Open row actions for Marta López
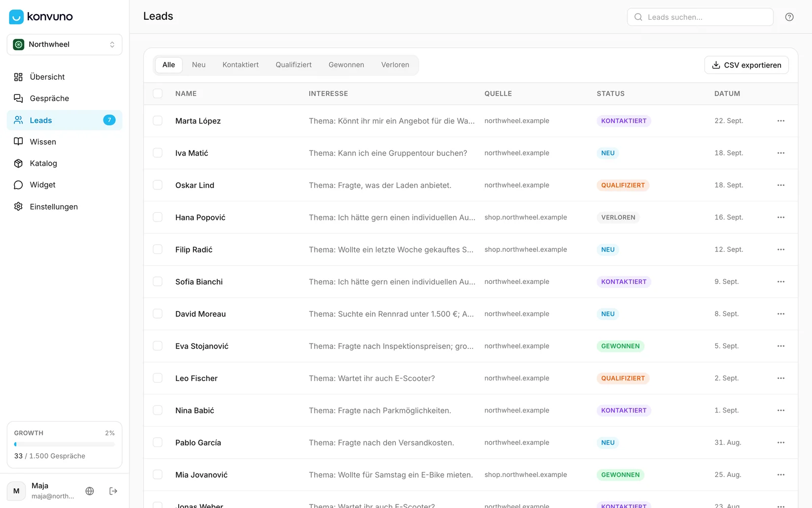The image size is (812, 508). tap(781, 121)
